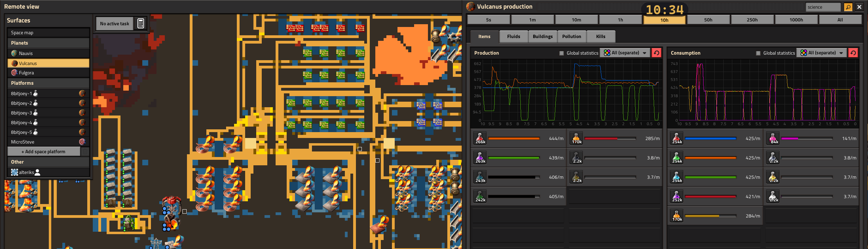Click the orange bar on the 444/m row

point(514,138)
